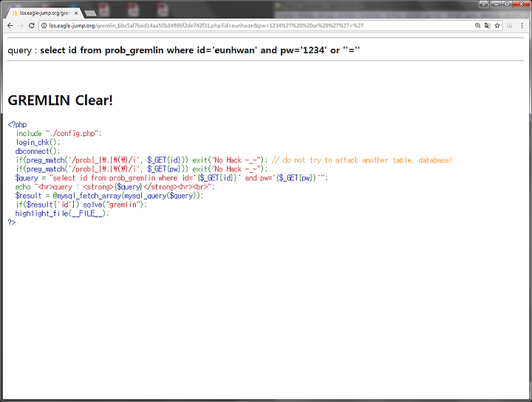Image resolution: width=532 pixels, height=402 pixels.
Task: Click the extension icon beside the menu
Action: pos(509,25)
